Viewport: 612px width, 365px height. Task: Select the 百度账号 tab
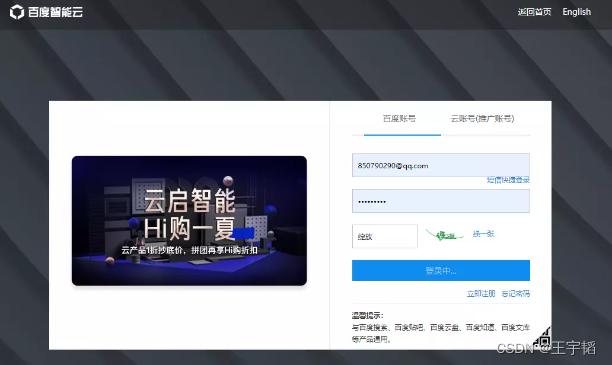[x=399, y=118]
